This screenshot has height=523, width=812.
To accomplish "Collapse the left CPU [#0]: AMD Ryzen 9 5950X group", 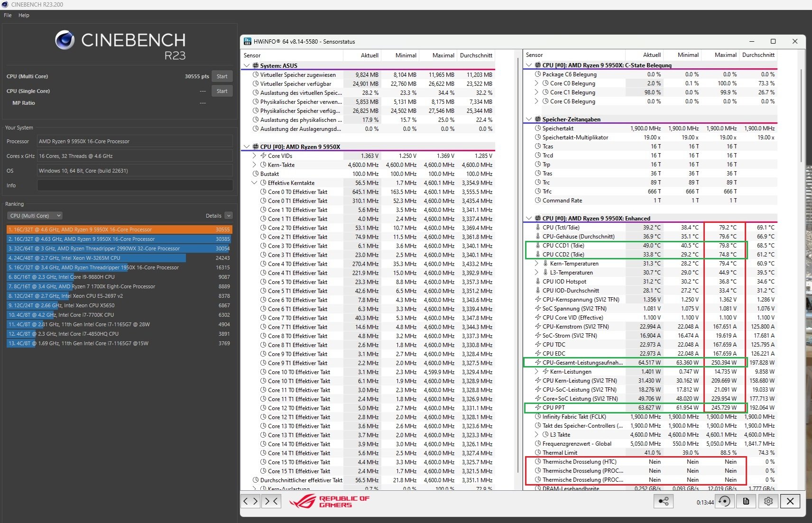I will click(x=247, y=147).
